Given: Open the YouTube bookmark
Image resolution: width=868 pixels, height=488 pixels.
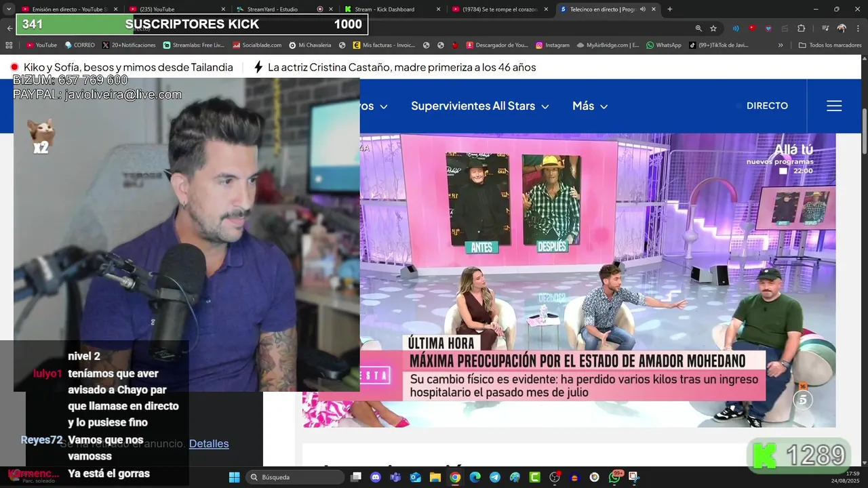Looking at the screenshot, I should (x=41, y=45).
